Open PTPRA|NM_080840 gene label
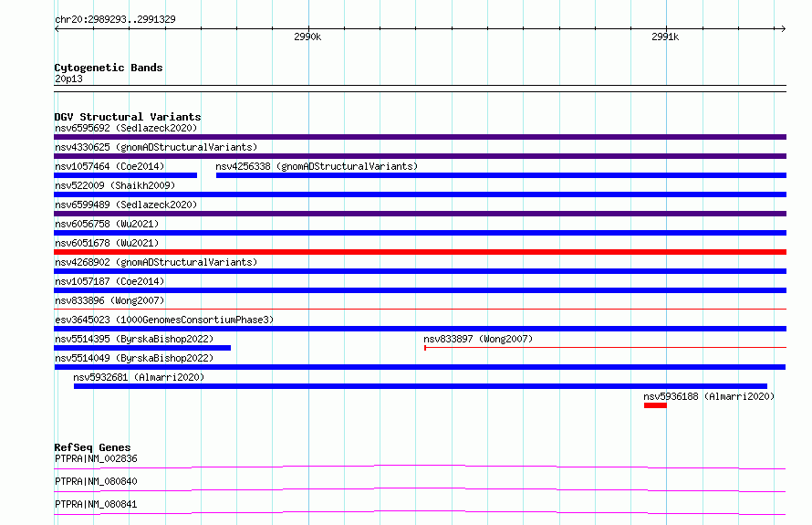Screen dimensions: 812x525 (96, 481)
